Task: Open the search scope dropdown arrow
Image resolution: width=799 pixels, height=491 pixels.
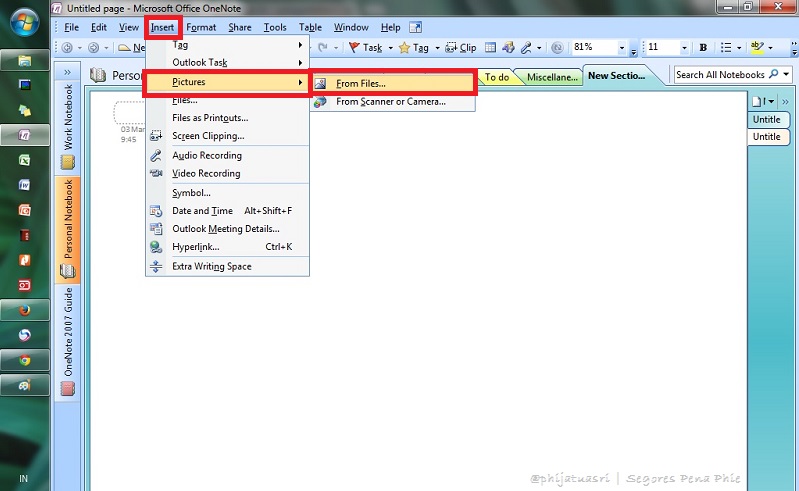Action: (786, 75)
